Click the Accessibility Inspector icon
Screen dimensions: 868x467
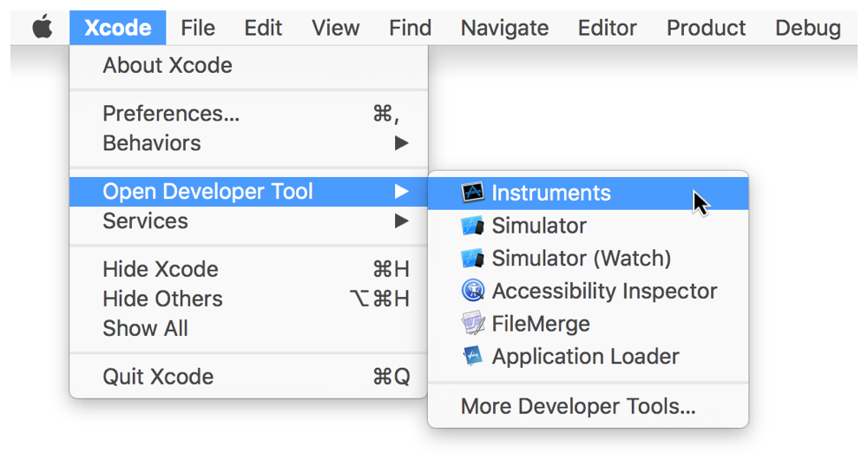pyautogui.click(x=472, y=291)
